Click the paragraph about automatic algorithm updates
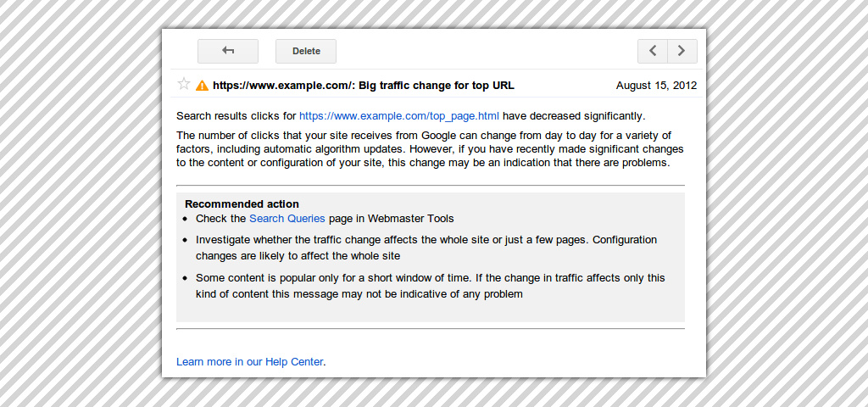Viewport: 868px width, 407px height. (x=430, y=148)
